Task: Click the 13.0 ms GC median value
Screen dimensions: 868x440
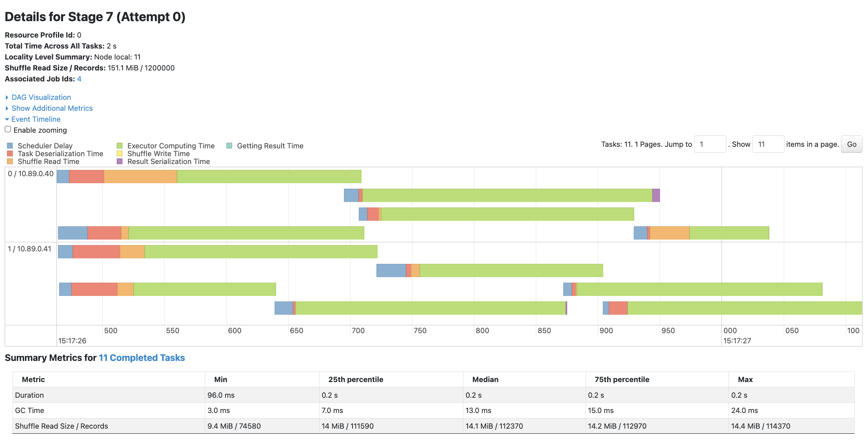Action: (478, 410)
